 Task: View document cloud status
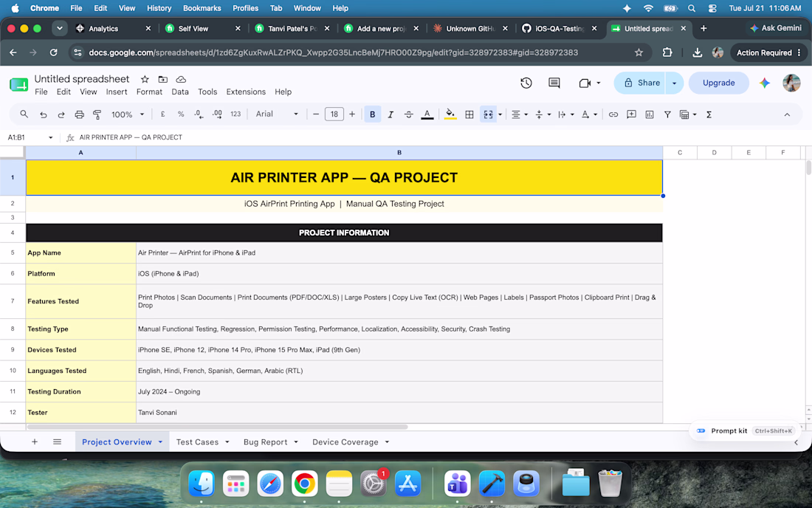point(181,79)
